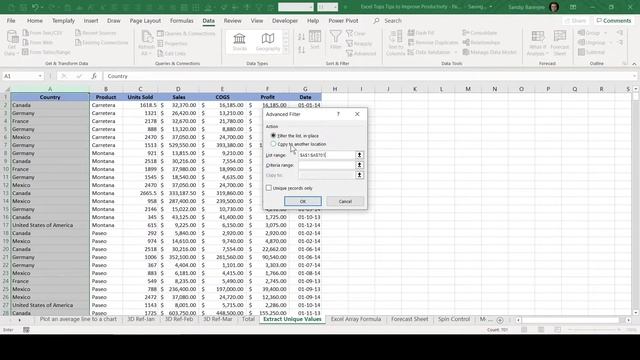Expand the Data Types gallery
Screen dimensions: 640x360
tap(286, 50)
